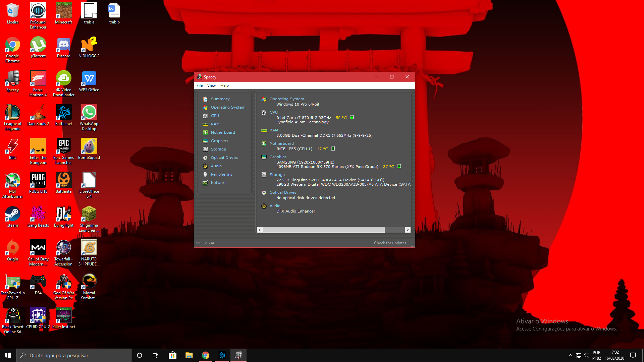Select Graphics in Speccy sidebar
Screen dimensions: 644x362
point(219,141)
